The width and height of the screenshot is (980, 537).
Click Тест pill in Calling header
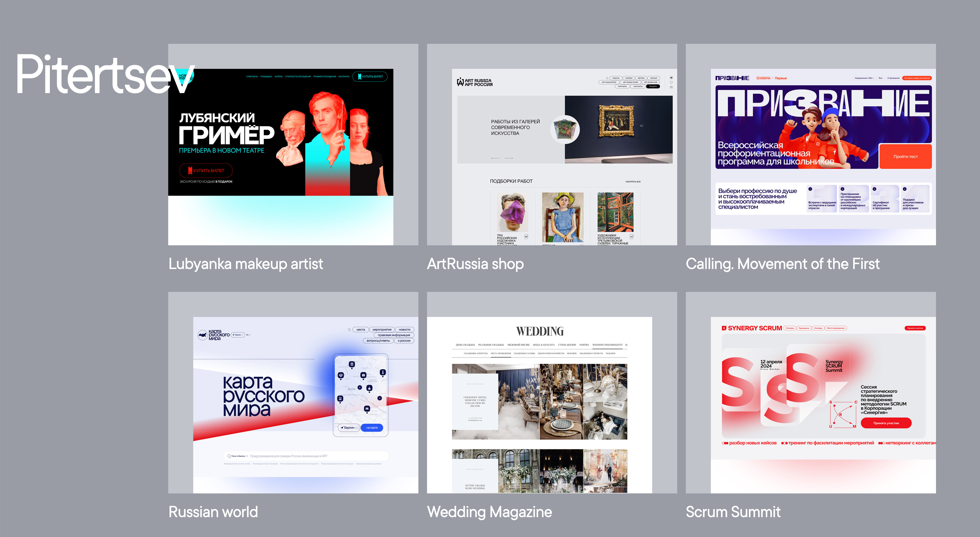(x=880, y=78)
